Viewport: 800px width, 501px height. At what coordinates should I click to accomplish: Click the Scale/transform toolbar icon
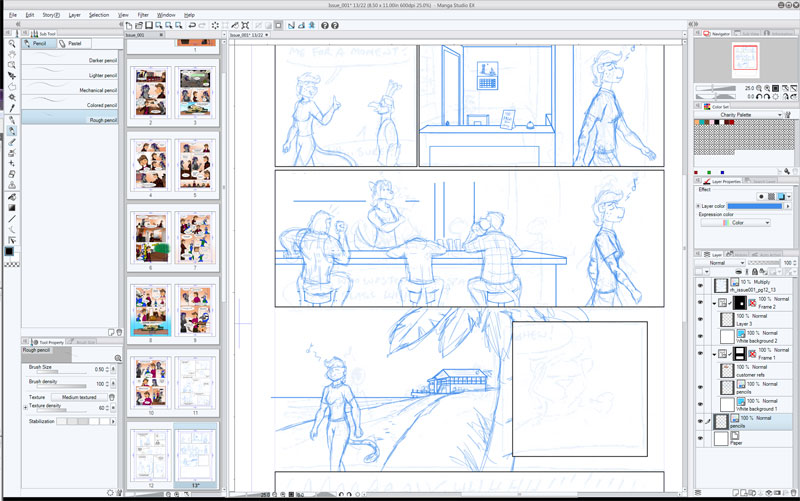[245, 25]
